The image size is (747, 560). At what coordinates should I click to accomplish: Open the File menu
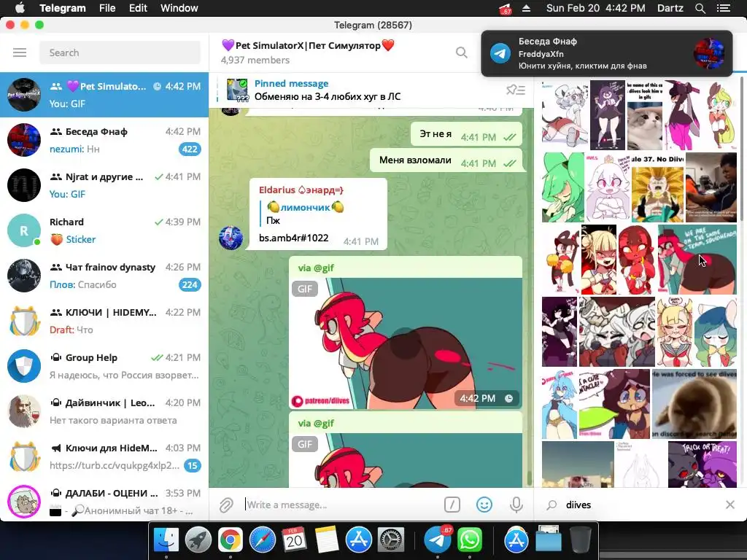tap(107, 8)
